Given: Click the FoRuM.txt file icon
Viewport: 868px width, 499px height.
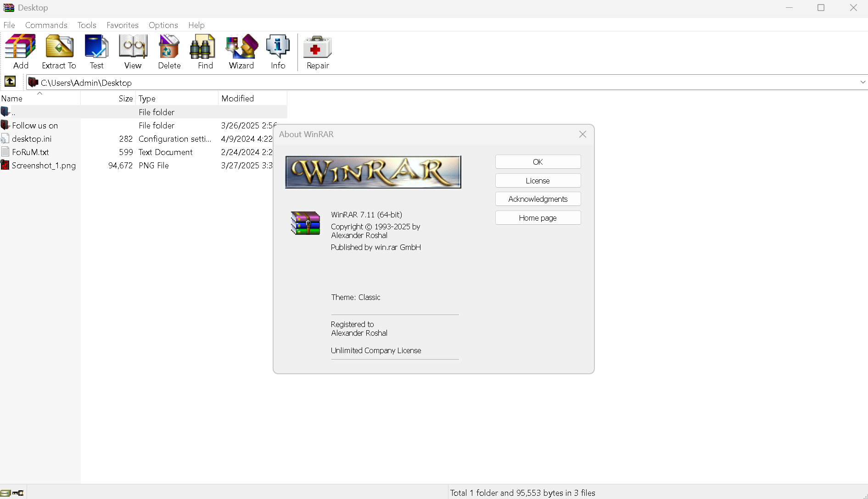Looking at the screenshot, I should click(5, 152).
